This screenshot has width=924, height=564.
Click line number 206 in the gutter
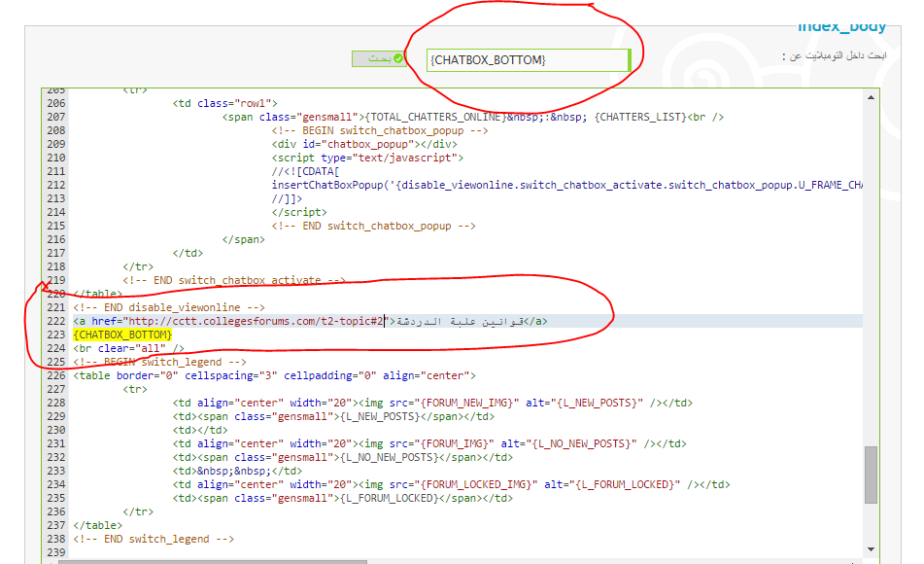tap(56, 103)
